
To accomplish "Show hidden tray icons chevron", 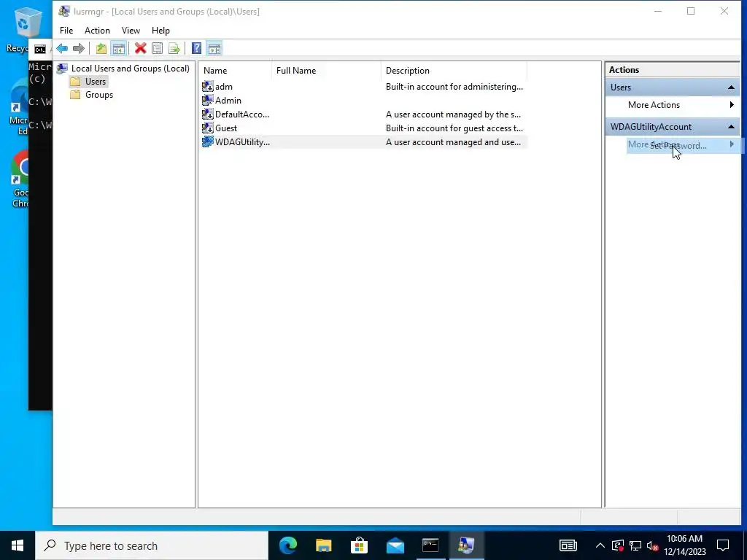I will (600, 545).
